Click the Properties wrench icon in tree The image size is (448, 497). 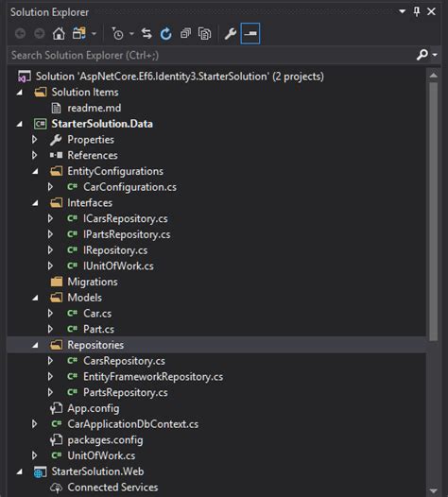pyautogui.click(x=56, y=140)
